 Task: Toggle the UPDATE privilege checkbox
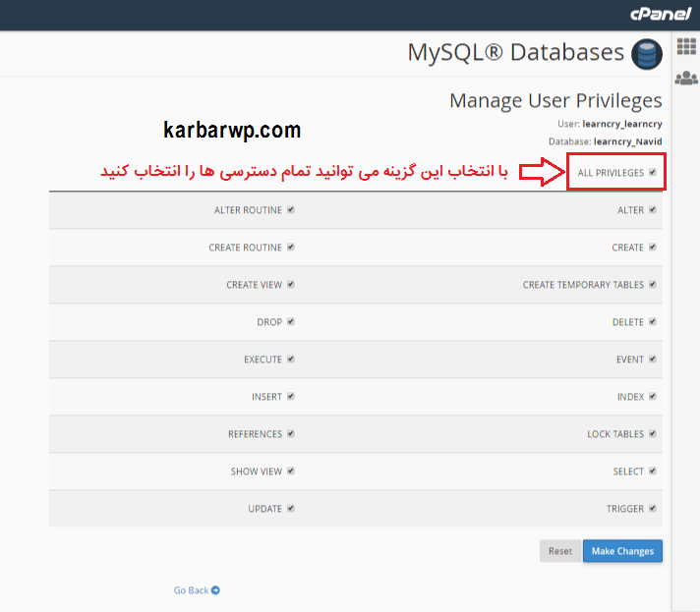(291, 508)
